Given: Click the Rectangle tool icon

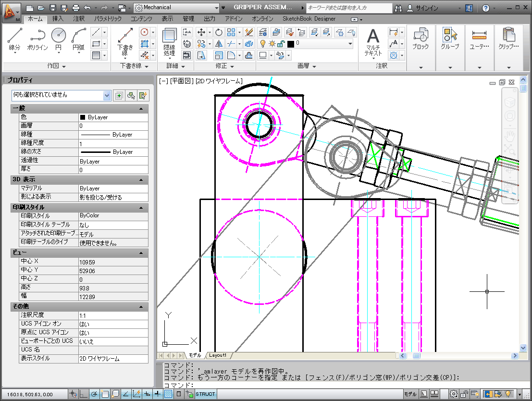Looking at the screenshot, I should [x=97, y=43].
